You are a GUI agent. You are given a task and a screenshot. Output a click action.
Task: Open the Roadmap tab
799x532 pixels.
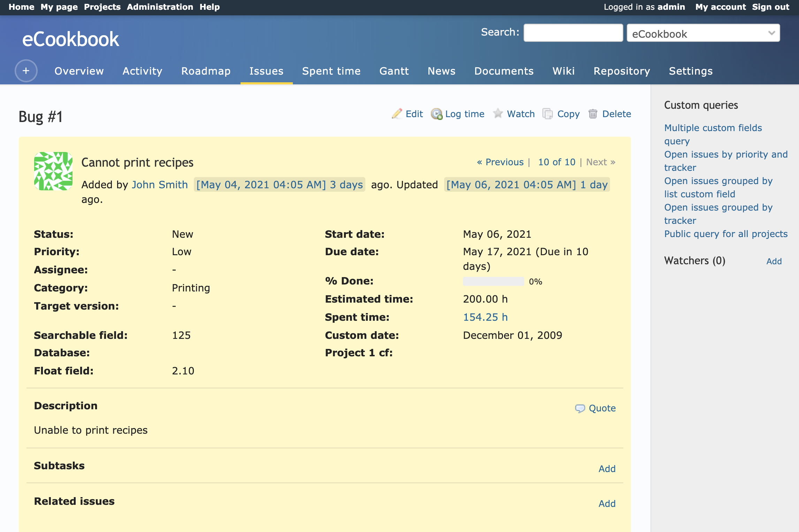click(x=206, y=71)
